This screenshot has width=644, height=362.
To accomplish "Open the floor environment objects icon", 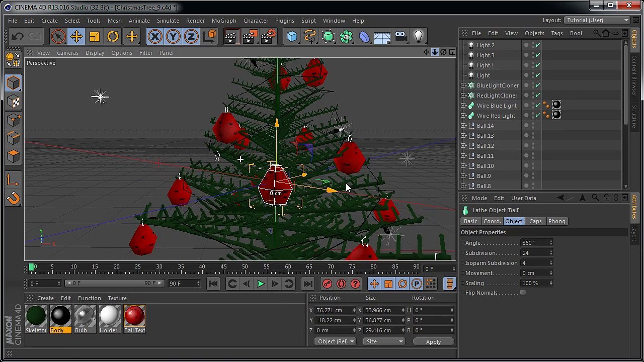I will (382, 36).
